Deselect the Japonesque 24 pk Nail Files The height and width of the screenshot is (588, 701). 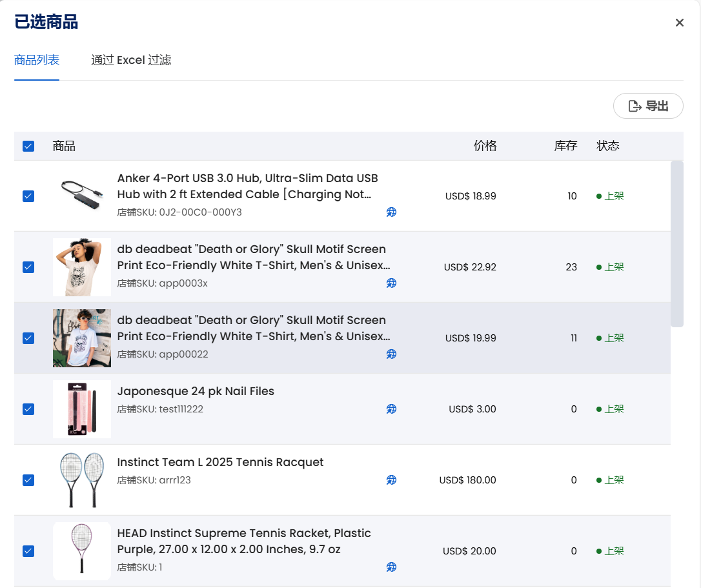[28, 409]
